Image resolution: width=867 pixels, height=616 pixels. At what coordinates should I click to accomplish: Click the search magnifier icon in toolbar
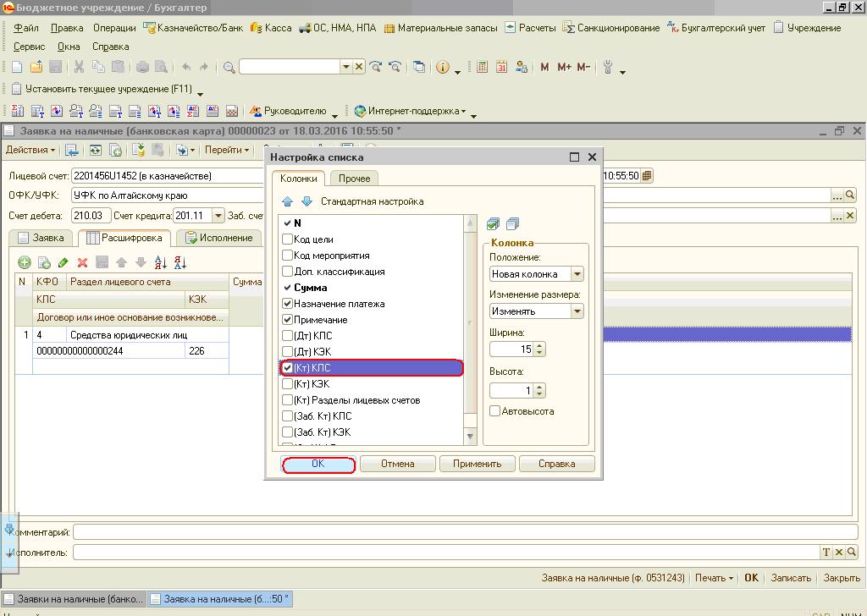pyautogui.click(x=229, y=68)
